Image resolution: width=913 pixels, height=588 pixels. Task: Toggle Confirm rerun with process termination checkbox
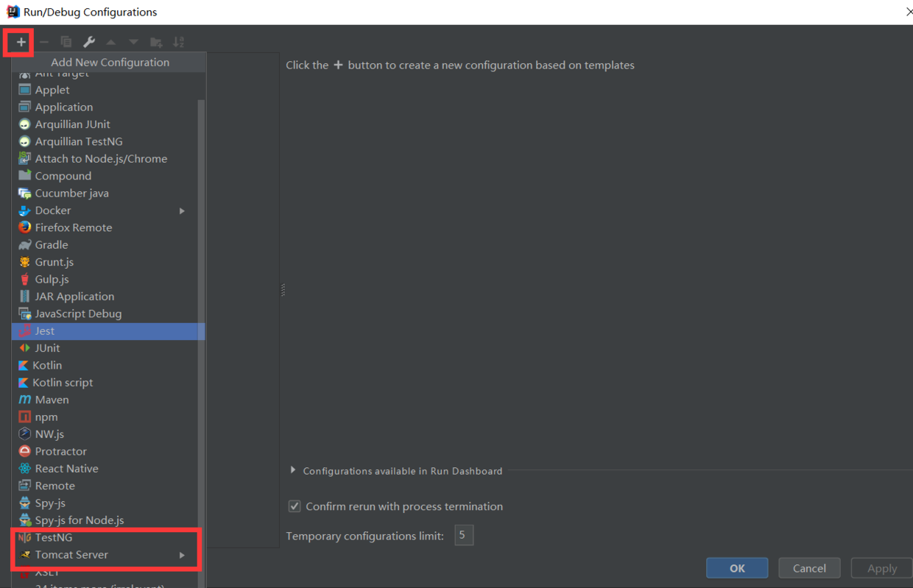295,506
